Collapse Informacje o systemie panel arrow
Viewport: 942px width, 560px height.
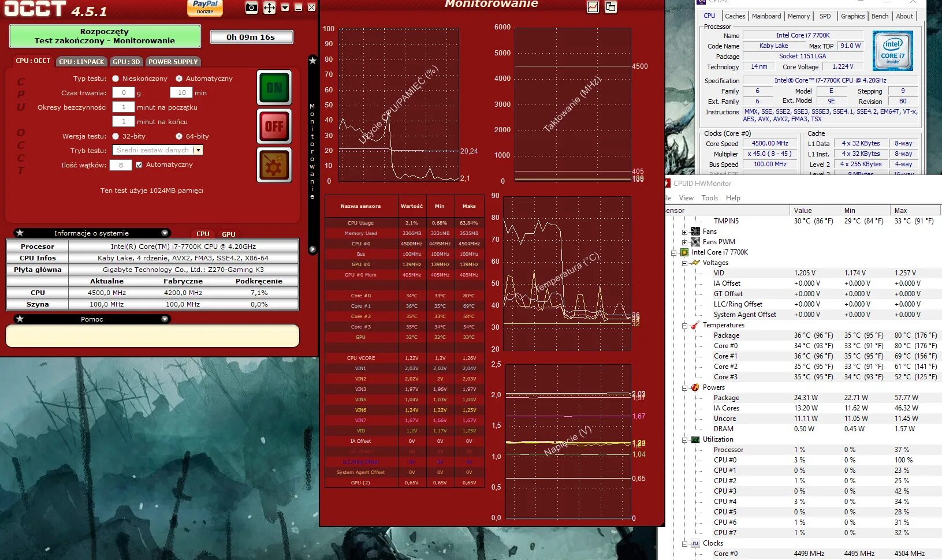pos(165,233)
